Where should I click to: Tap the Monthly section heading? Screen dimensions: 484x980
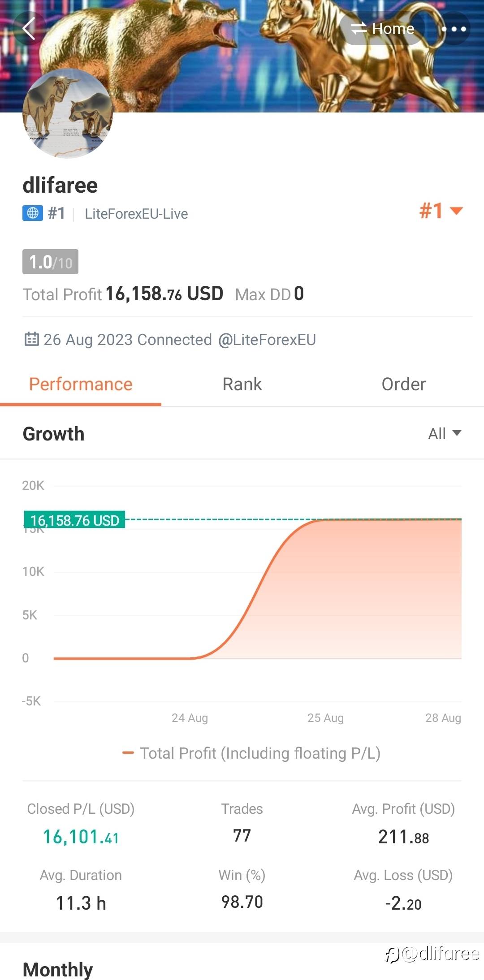pyautogui.click(x=58, y=969)
